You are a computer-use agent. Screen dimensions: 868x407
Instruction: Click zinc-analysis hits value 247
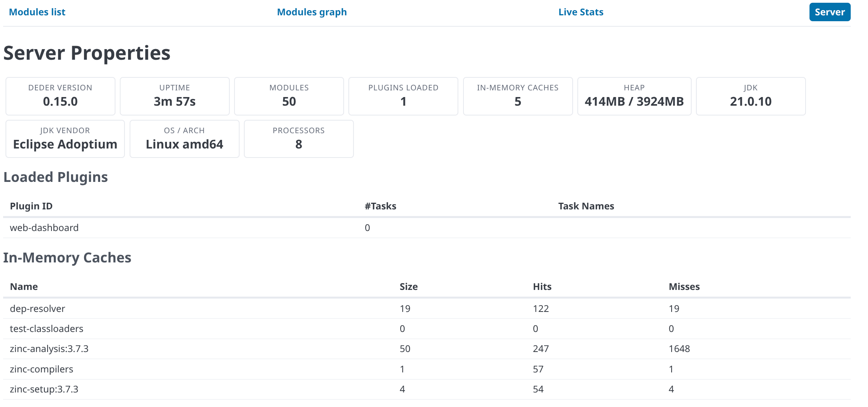pos(541,349)
